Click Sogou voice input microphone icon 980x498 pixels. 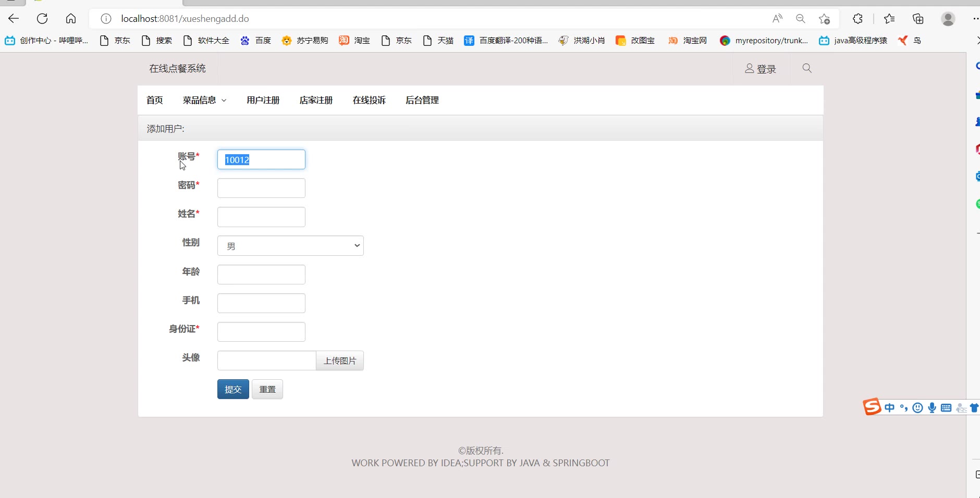(932, 408)
